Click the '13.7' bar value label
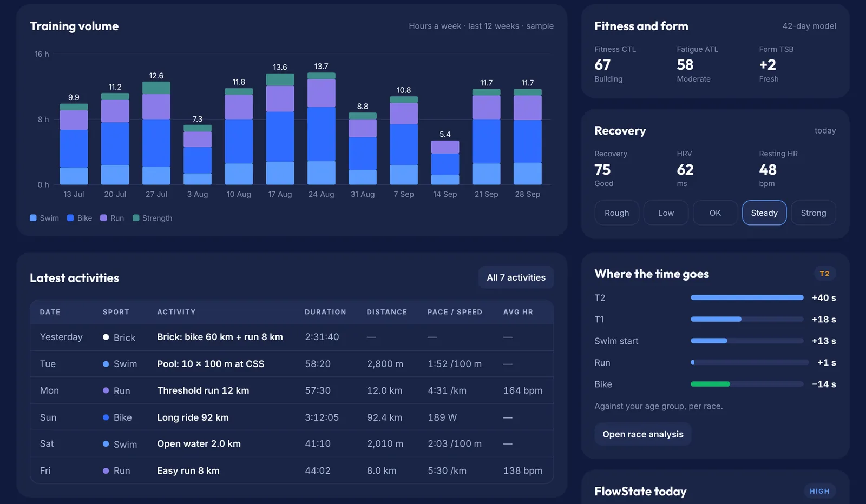 point(322,66)
